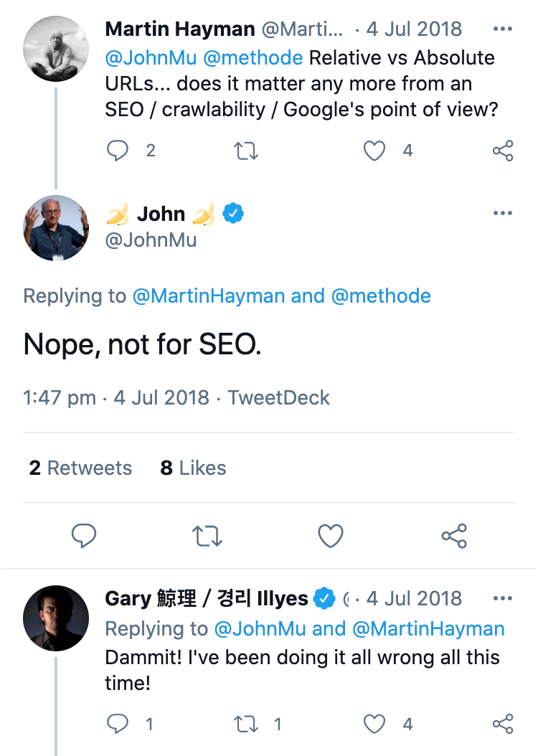Share John's main tweet

coord(454,536)
